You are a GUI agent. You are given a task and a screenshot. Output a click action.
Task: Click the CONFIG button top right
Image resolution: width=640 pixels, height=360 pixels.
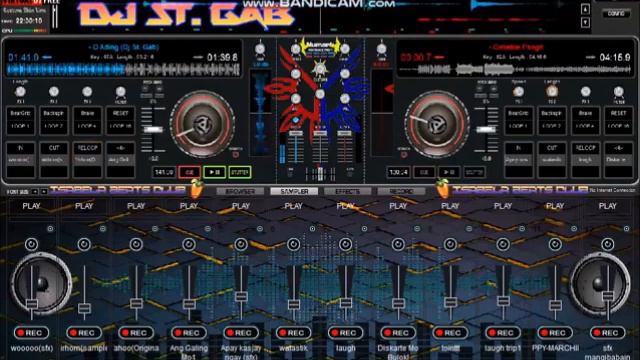[616, 13]
